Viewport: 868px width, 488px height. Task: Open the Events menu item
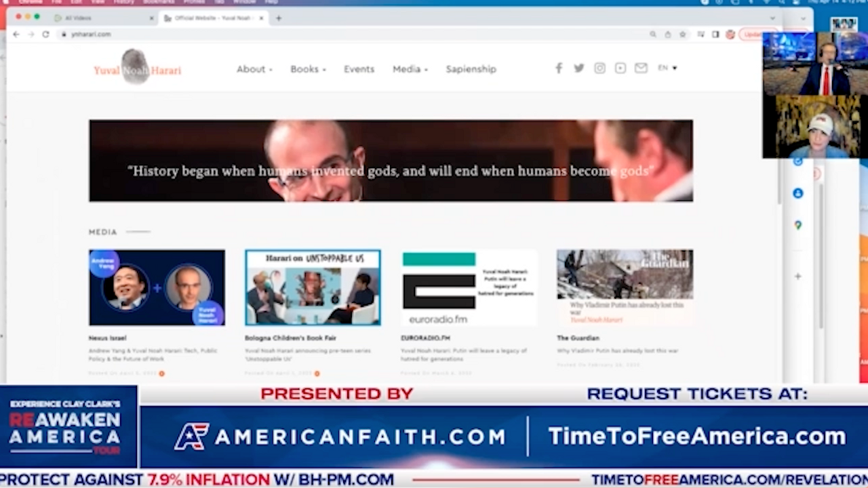pos(359,69)
